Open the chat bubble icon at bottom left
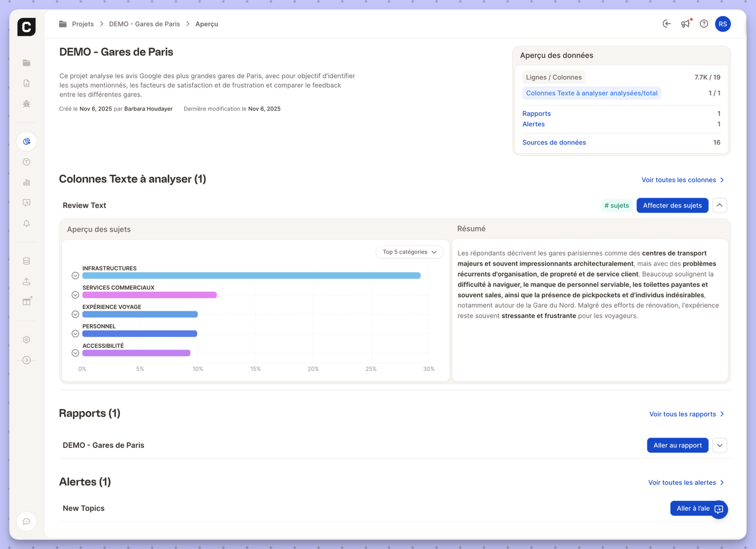The image size is (756, 549). tap(26, 521)
